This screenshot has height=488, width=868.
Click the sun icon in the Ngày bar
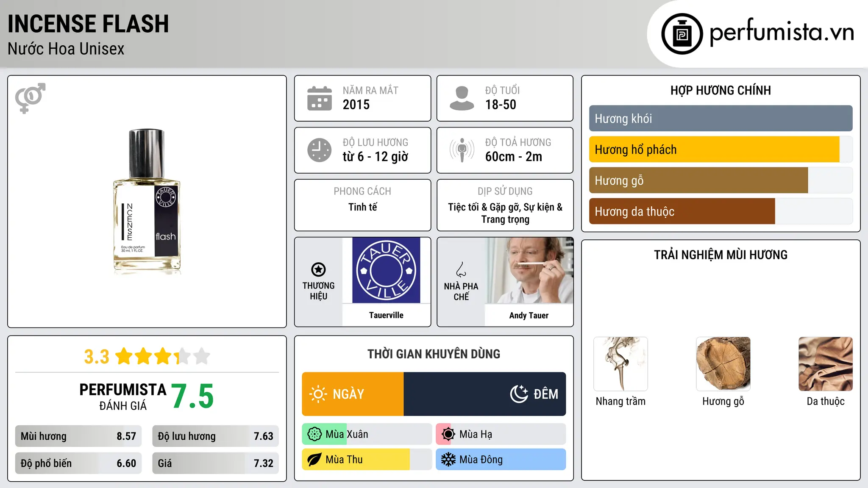click(318, 394)
